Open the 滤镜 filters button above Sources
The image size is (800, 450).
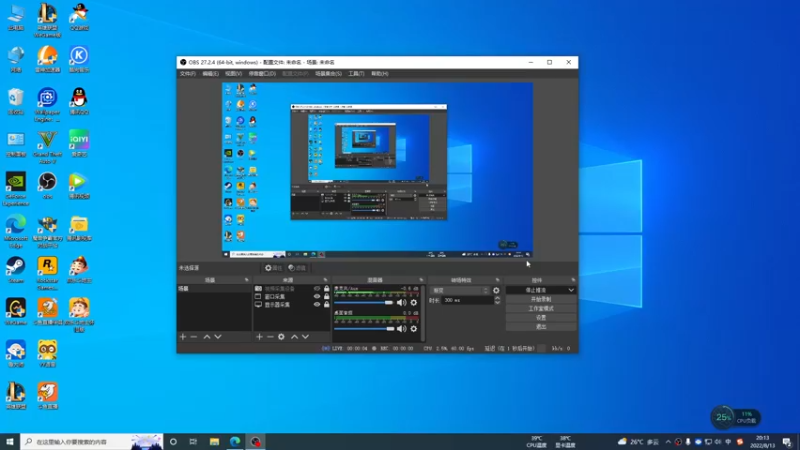click(297, 268)
